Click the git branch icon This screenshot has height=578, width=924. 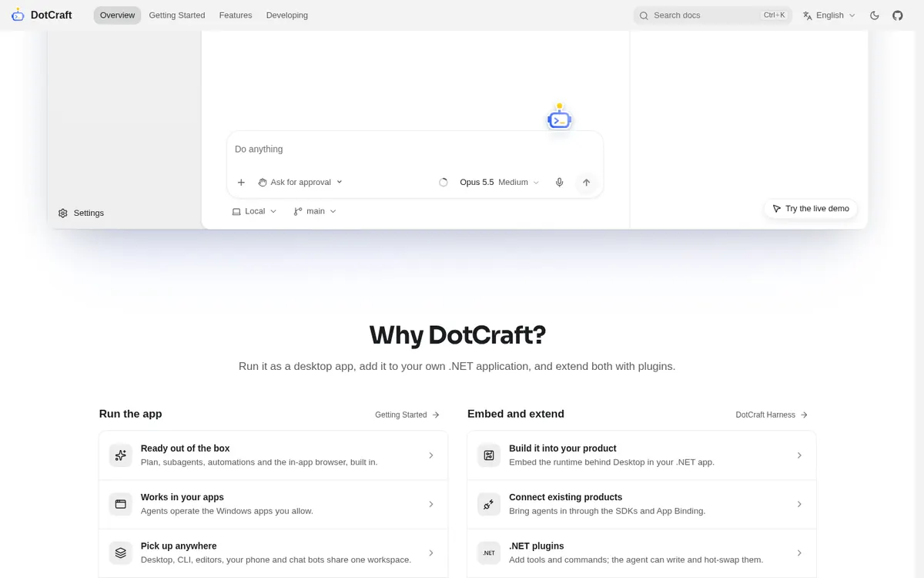click(x=298, y=211)
